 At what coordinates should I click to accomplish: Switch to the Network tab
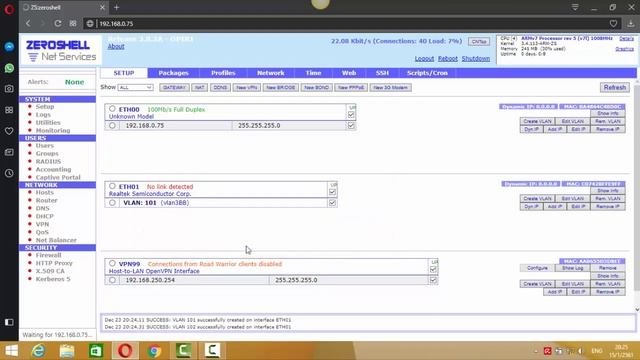271,73
